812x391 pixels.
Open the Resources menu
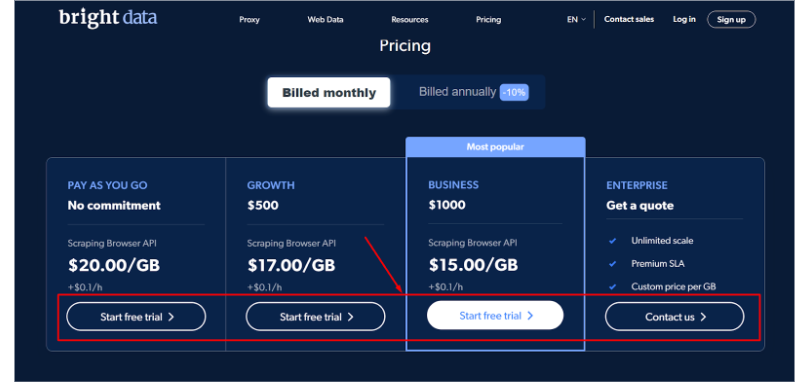(410, 20)
